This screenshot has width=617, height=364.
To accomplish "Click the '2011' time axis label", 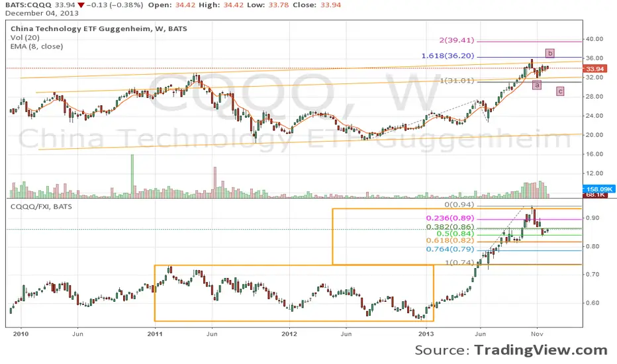I will (155, 334).
